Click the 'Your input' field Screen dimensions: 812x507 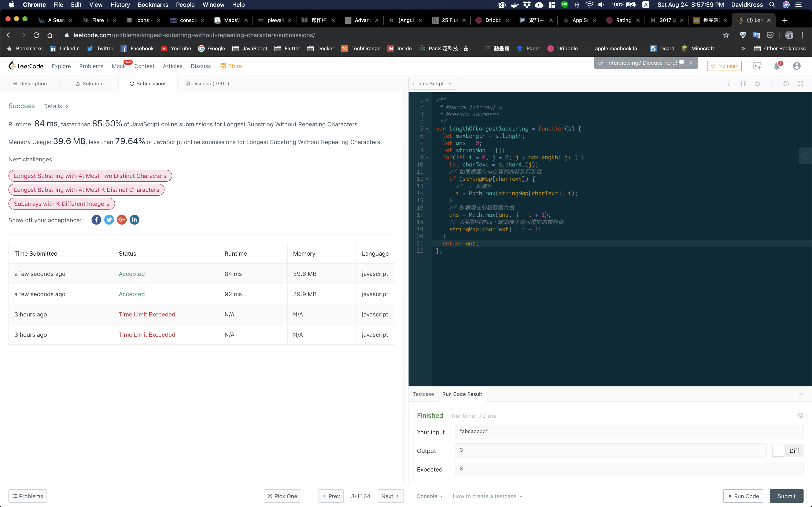click(x=629, y=432)
